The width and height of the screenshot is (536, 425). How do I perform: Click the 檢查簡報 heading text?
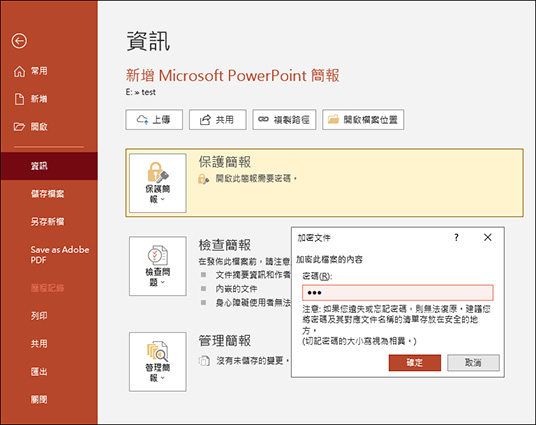225,245
